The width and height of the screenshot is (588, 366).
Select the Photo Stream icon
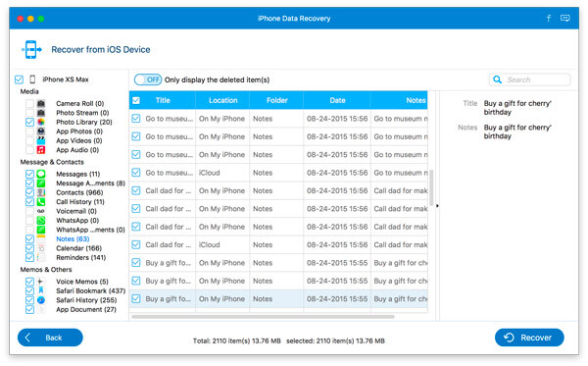[41, 113]
